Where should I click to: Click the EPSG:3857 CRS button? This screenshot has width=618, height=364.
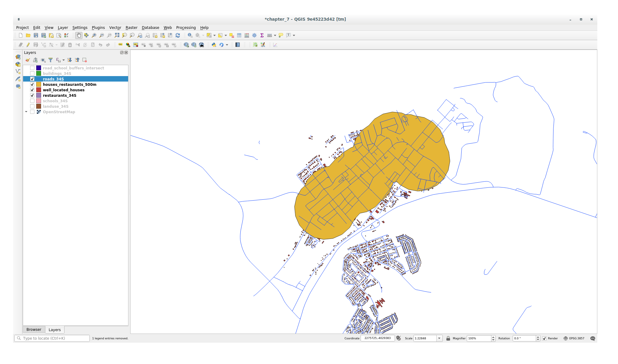pos(574,338)
